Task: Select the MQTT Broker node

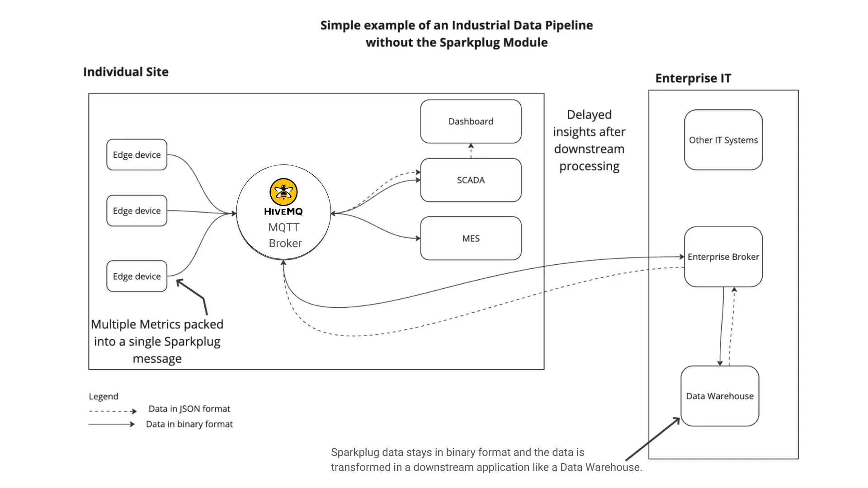Action: 284,215
